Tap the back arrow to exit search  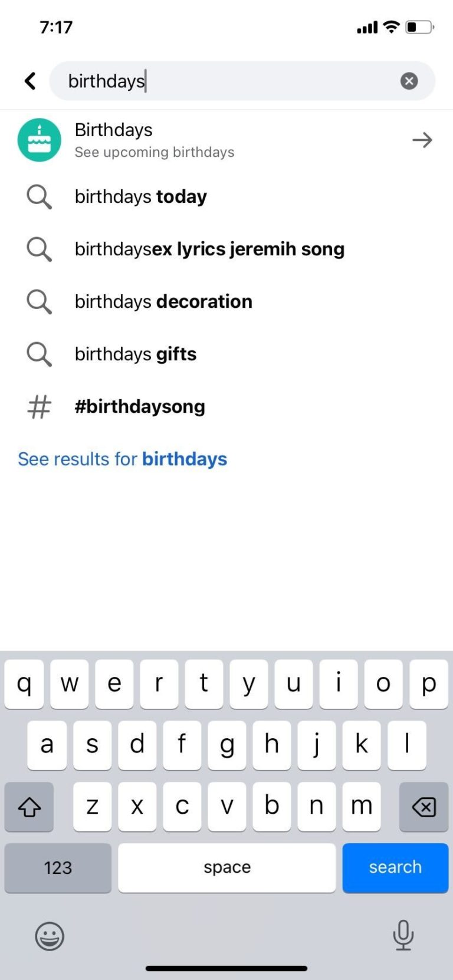[x=29, y=81]
